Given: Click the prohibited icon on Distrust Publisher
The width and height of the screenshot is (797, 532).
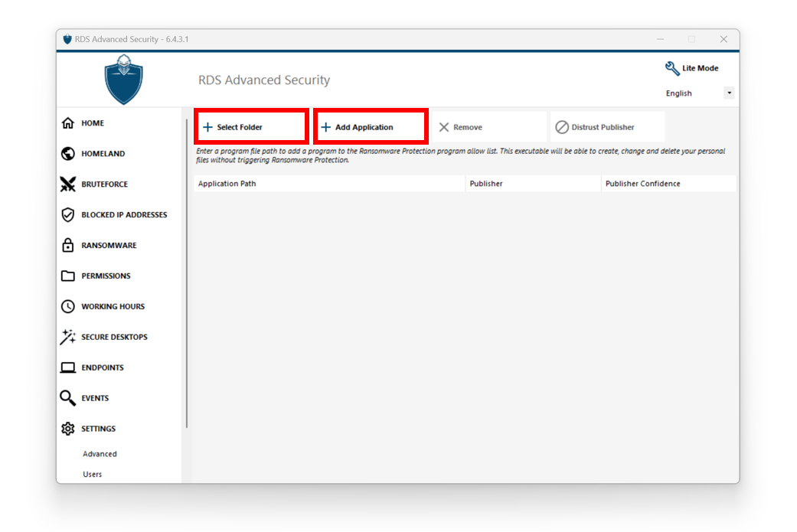Looking at the screenshot, I should 562,127.
